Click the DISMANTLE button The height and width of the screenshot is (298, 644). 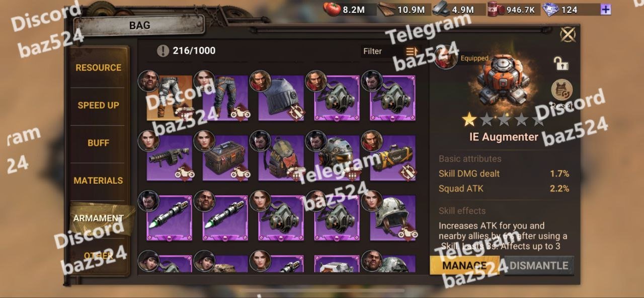pos(539,265)
